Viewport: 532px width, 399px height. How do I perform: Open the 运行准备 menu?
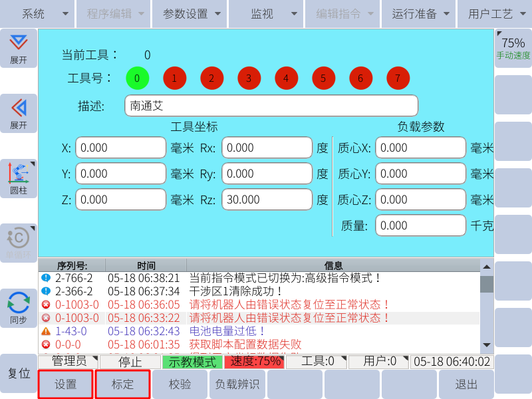[418, 13]
